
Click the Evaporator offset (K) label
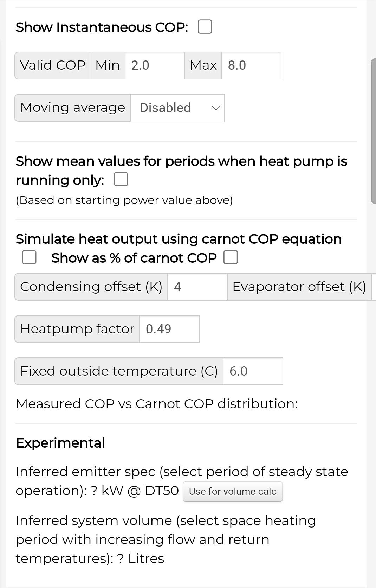[299, 287]
